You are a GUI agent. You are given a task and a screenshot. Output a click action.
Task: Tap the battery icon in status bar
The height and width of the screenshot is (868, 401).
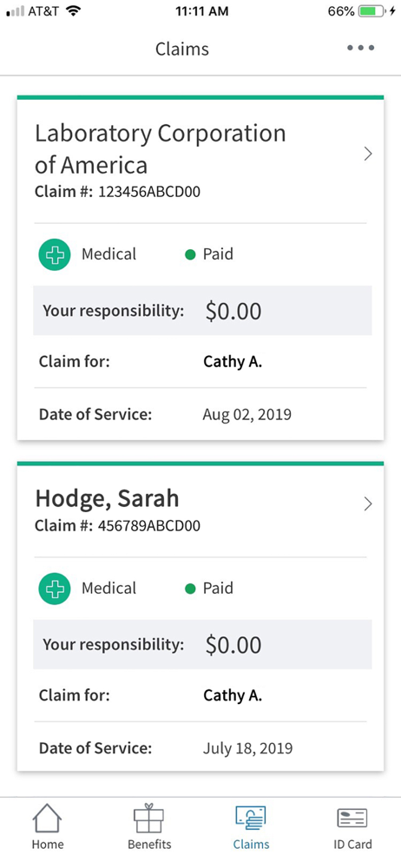(374, 11)
